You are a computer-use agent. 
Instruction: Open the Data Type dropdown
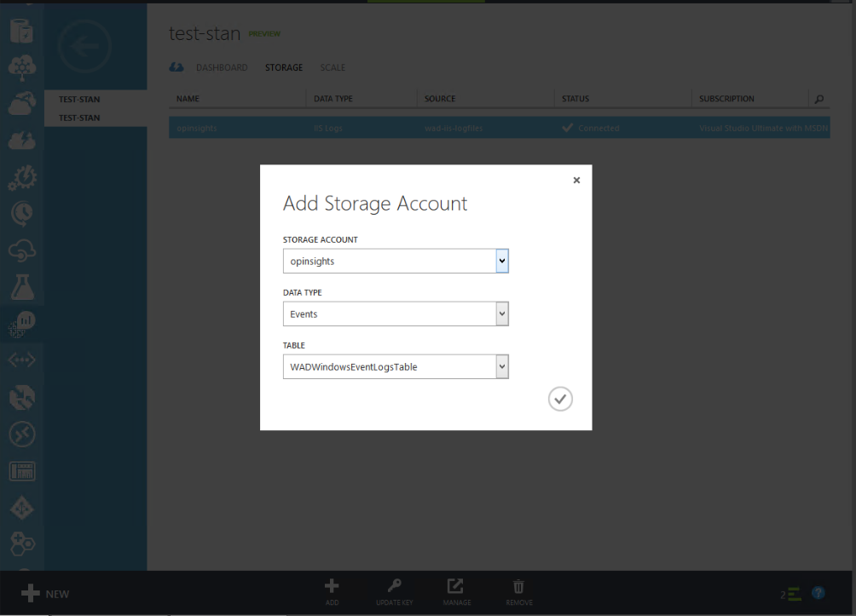coord(502,314)
